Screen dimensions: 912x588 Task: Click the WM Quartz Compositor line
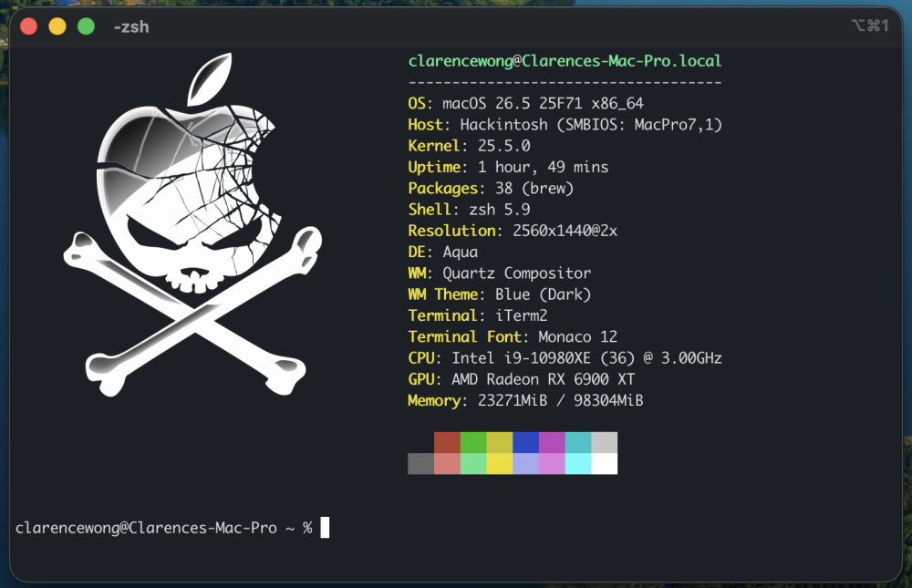tap(500, 273)
